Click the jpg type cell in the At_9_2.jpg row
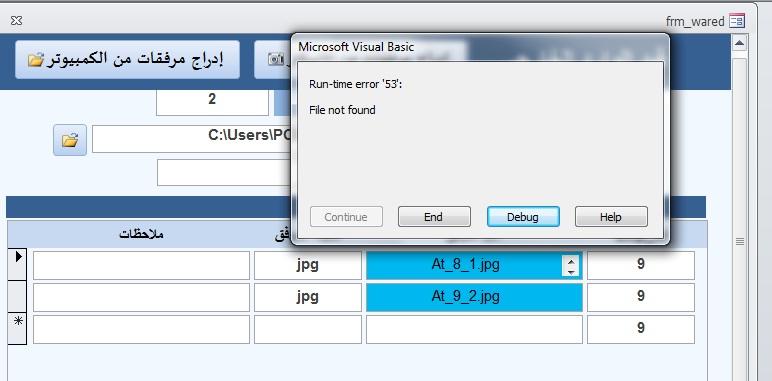The image size is (772, 381). 308,297
